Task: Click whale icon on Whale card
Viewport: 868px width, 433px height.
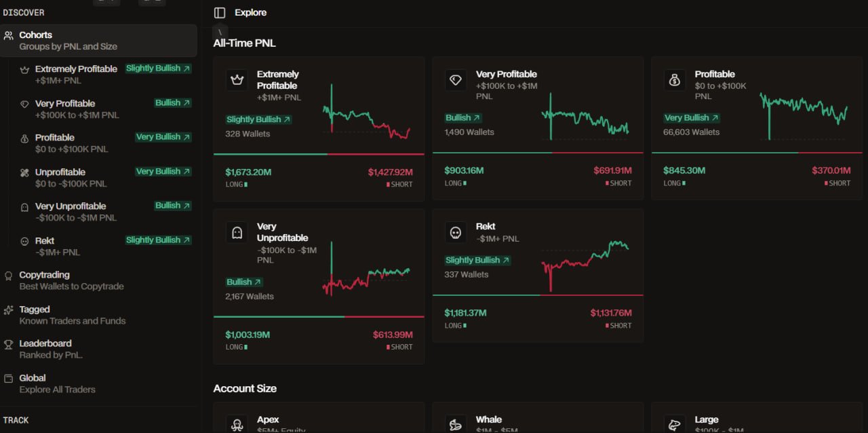Action: pyautogui.click(x=456, y=424)
